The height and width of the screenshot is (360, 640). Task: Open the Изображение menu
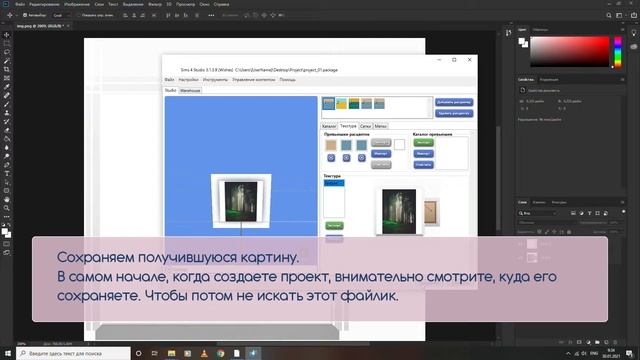77,4
